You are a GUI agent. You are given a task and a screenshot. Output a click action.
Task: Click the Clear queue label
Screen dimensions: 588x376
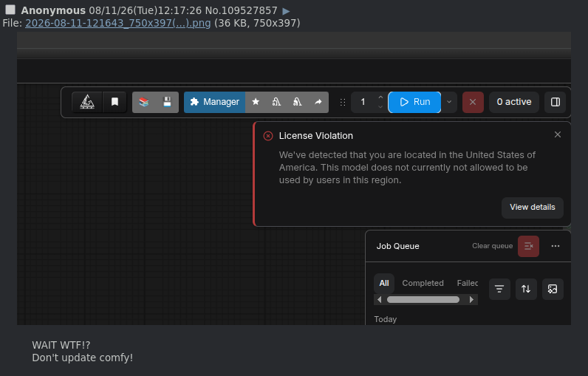pos(492,246)
